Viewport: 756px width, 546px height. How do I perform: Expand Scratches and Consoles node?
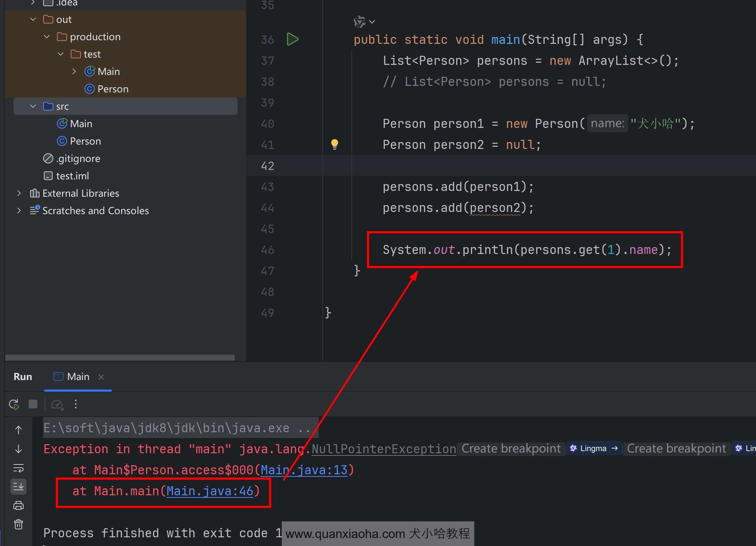pos(19,211)
